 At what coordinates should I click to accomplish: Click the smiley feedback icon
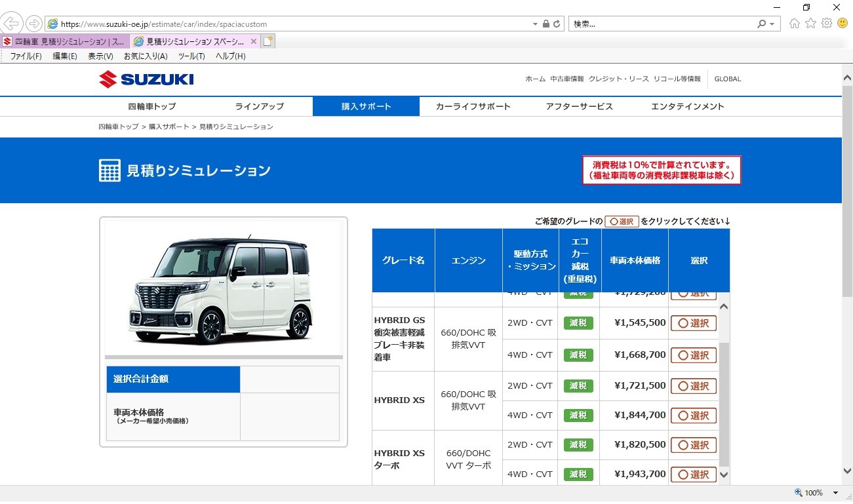tap(843, 24)
